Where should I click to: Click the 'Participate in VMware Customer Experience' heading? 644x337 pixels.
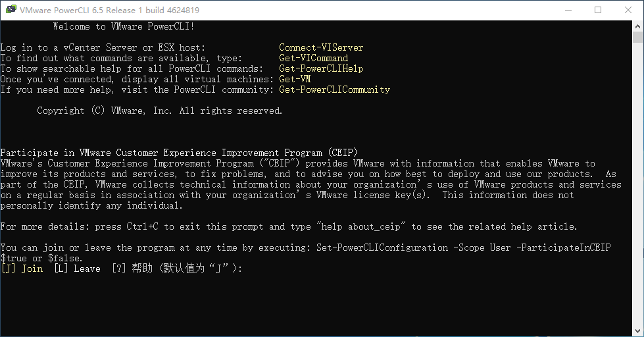pyautogui.click(x=179, y=153)
